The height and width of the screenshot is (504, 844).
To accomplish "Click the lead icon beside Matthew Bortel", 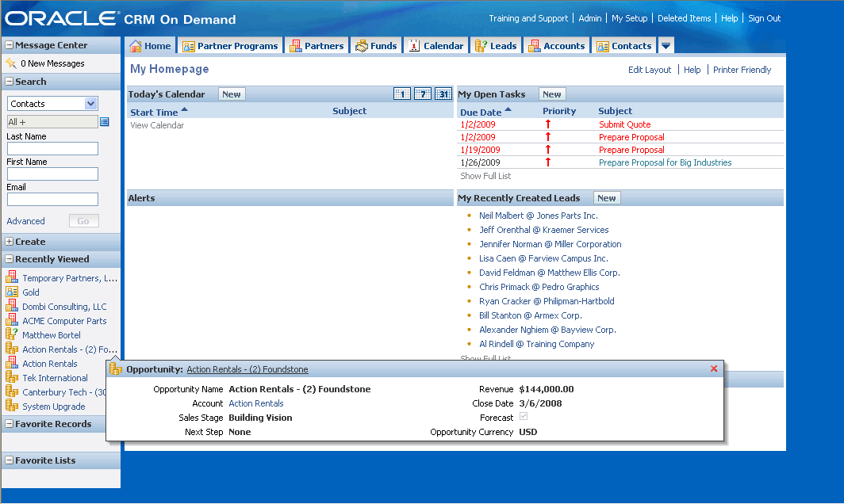I will coord(12,335).
